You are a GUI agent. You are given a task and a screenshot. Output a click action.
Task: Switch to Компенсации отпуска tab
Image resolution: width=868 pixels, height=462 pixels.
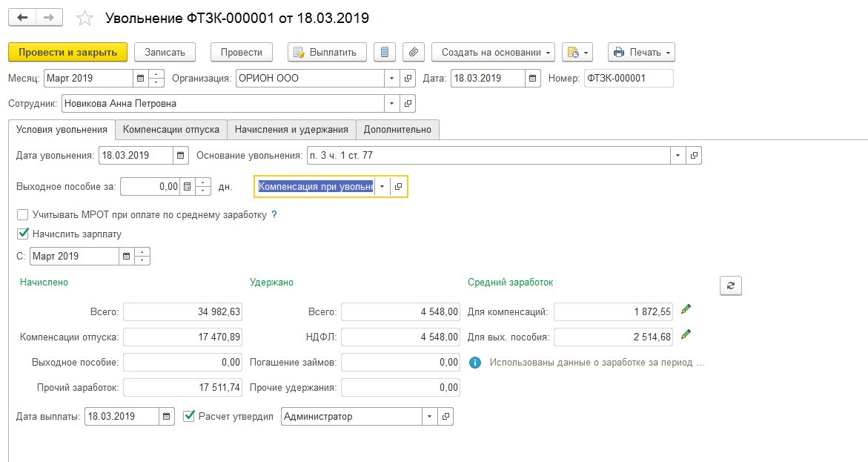(x=171, y=129)
